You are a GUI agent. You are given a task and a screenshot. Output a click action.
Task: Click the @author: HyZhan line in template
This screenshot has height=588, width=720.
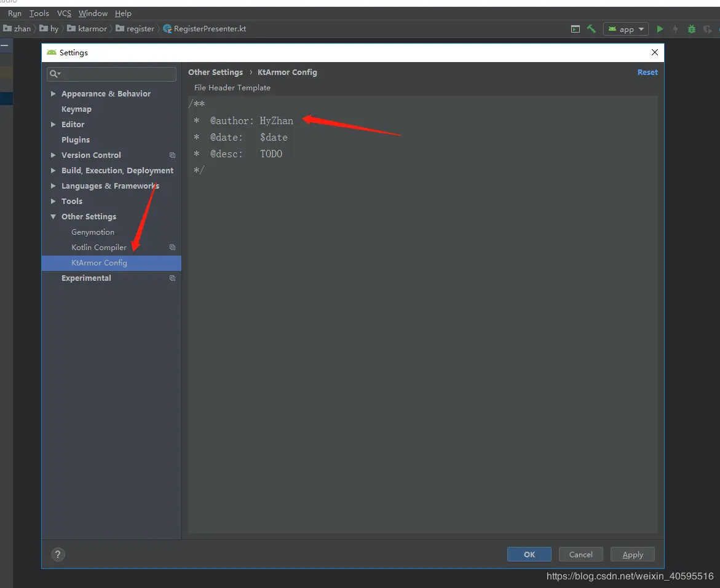tap(243, 120)
